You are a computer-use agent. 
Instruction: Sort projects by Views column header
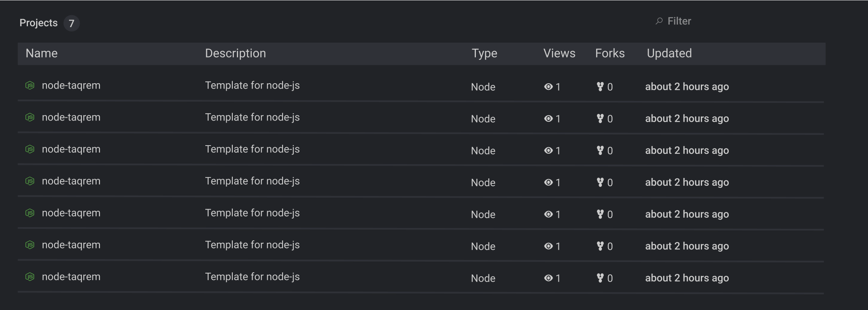coord(559,53)
